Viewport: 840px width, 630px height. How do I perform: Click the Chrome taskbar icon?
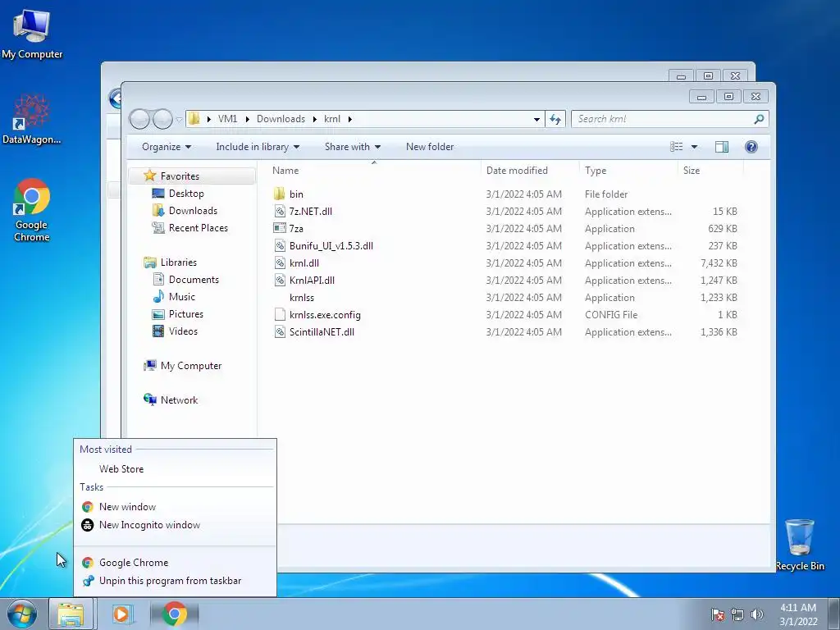pyautogui.click(x=174, y=614)
